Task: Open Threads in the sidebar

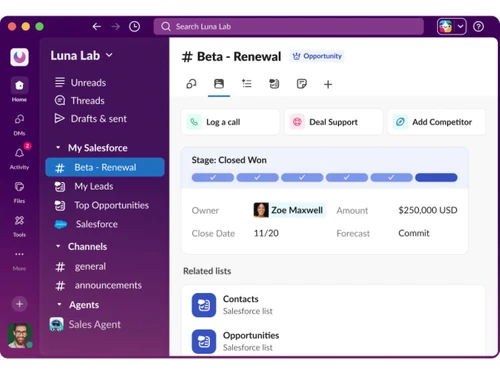Action: (80, 100)
